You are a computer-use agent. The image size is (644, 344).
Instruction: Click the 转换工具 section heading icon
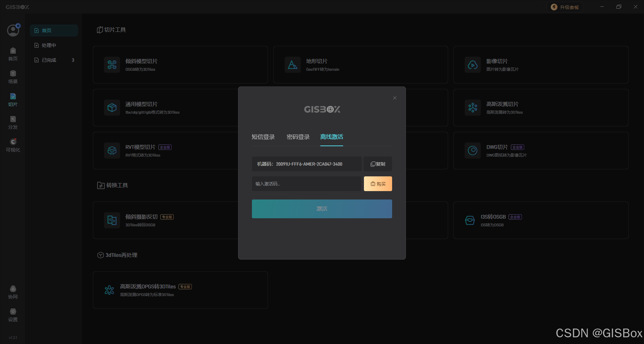pos(101,185)
